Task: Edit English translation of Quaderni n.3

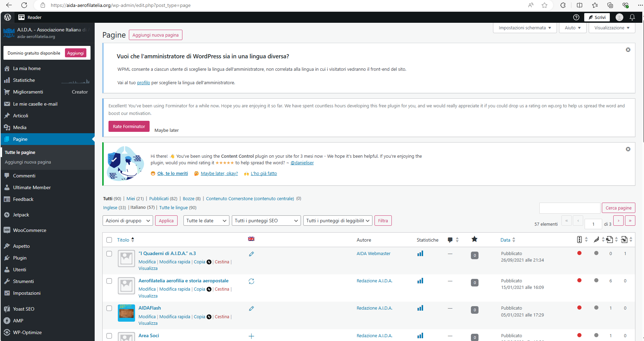Action: tap(252, 254)
